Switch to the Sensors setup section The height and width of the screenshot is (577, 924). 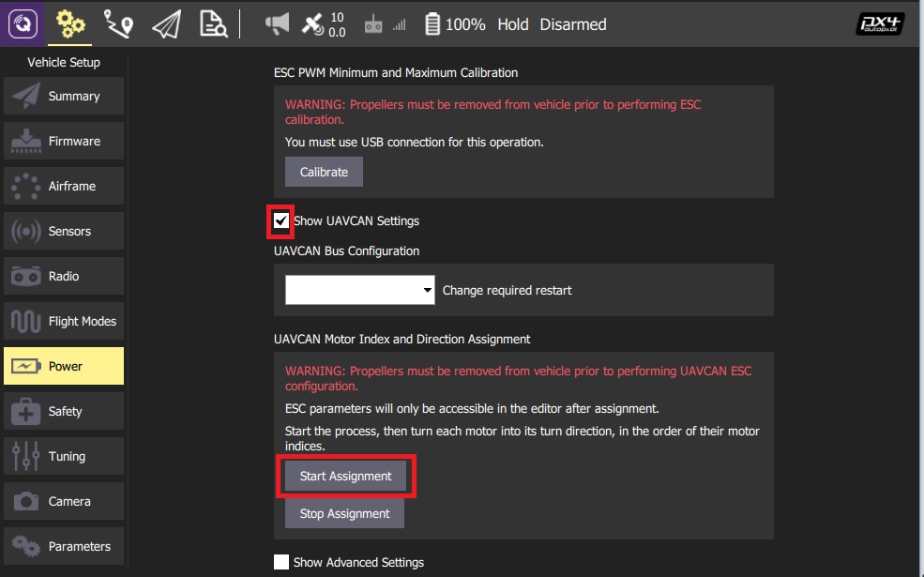pyautogui.click(x=63, y=231)
